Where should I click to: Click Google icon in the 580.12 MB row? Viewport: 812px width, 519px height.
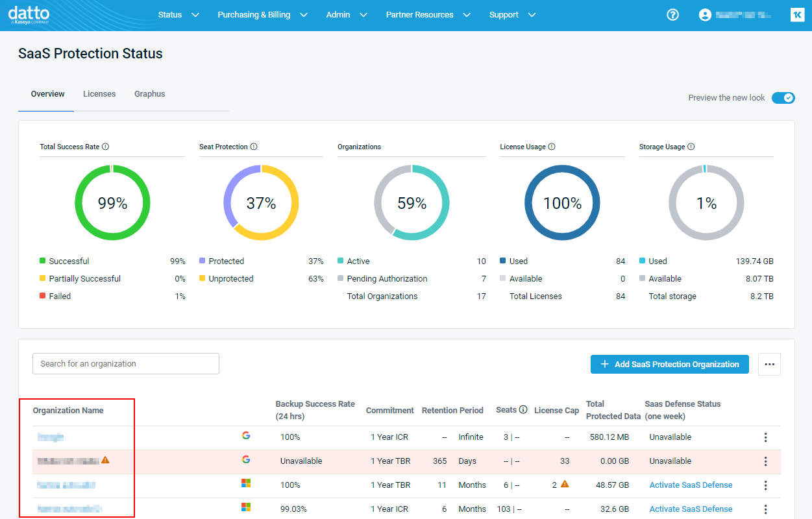(246, 436)
